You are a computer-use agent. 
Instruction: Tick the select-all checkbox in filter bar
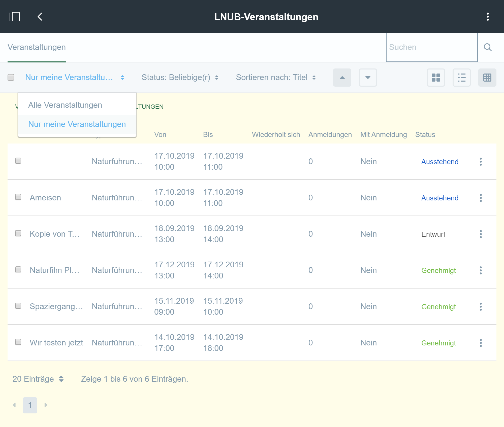[11, 77]
